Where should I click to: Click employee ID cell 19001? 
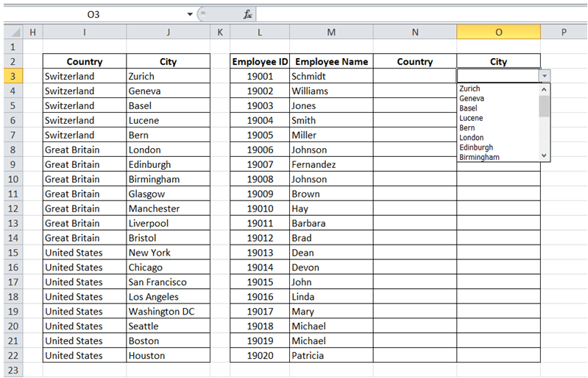pos(260,76)
